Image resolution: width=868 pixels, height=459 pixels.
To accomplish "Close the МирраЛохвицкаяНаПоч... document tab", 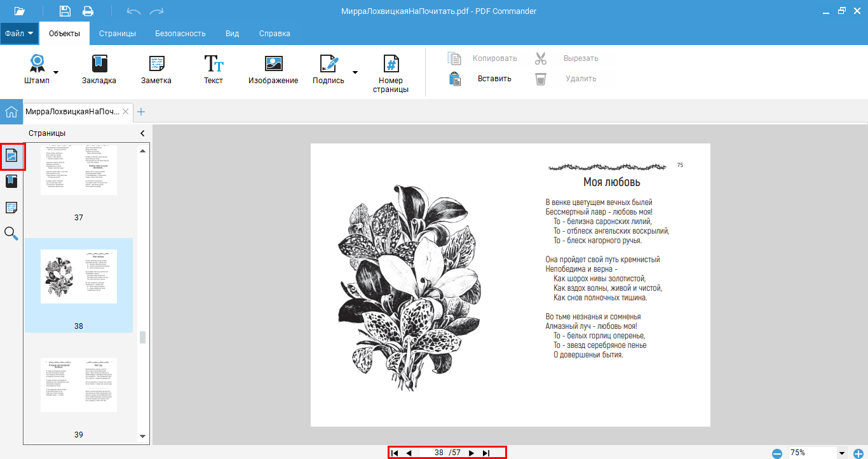I will [126, 112].
